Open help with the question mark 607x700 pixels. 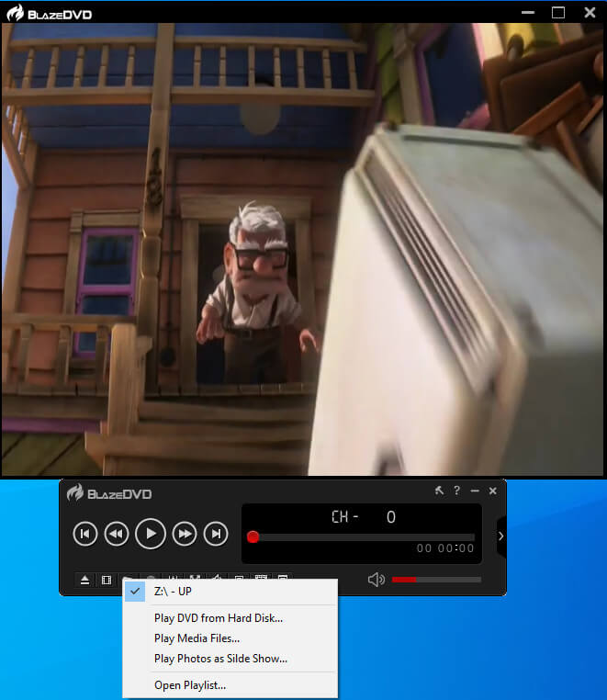(x=456, y=491)
